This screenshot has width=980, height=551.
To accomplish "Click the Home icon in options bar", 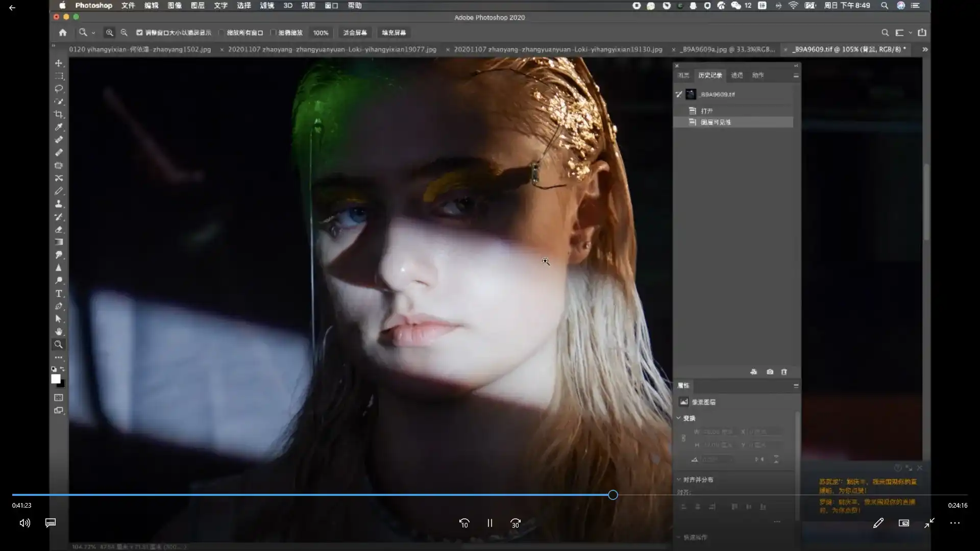I will (63, 33).
